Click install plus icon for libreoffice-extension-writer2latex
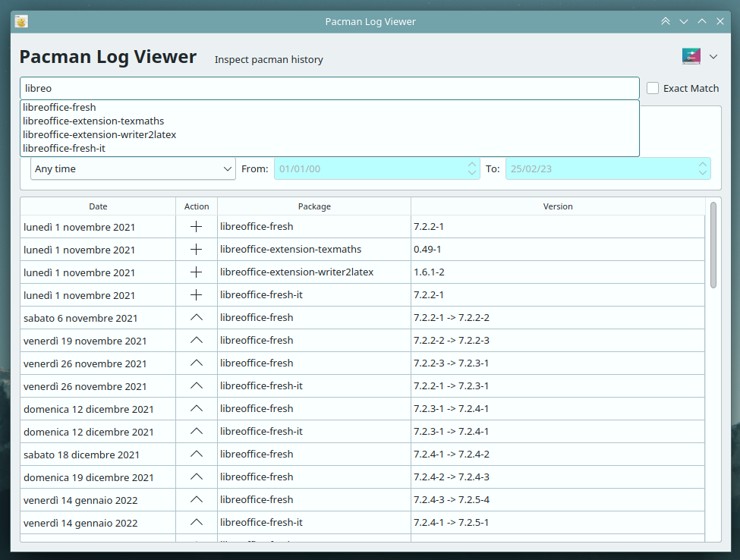Screen dimensions: 740x560 197,272
